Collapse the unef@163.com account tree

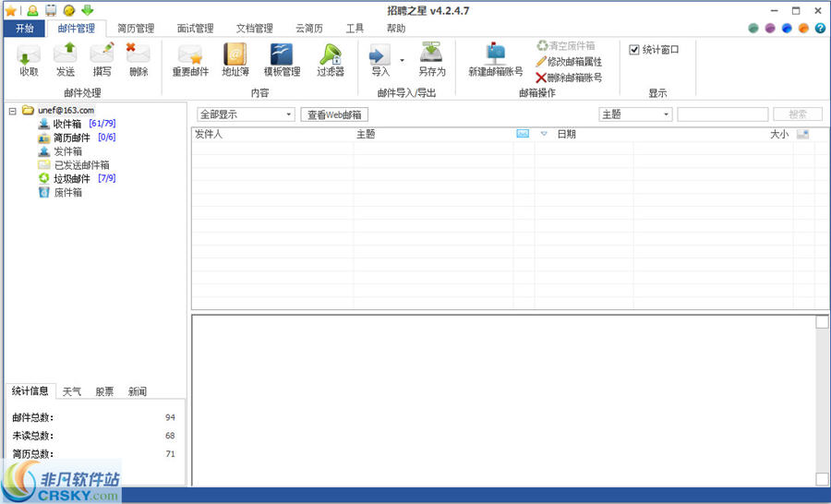[13, 111]
